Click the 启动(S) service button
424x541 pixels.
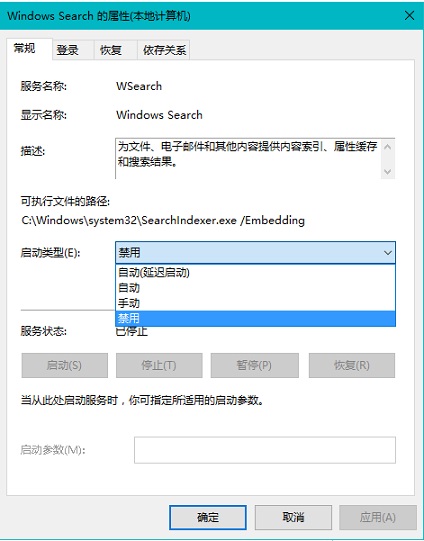pyautogui.click(x=65, y=365)
